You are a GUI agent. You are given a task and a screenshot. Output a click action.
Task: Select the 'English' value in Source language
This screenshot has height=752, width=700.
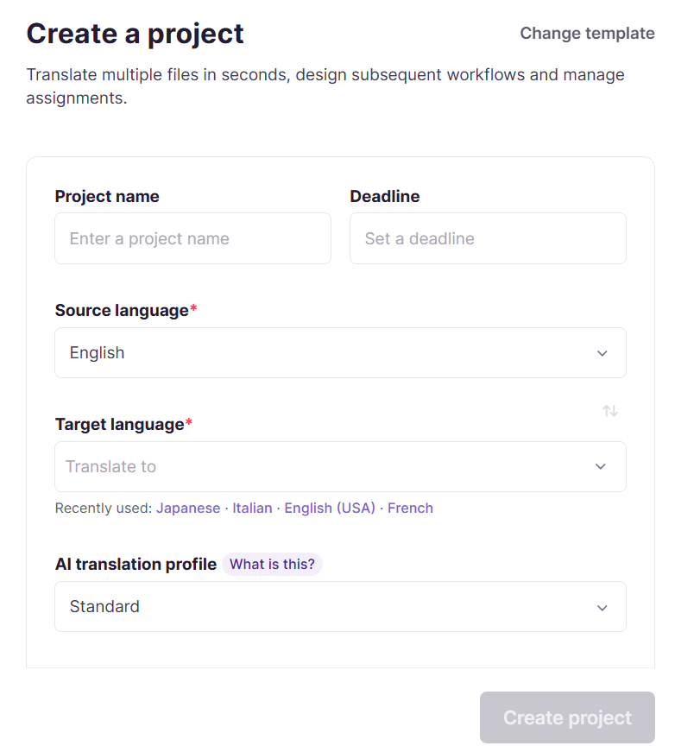pyautogui.click(x=97, y=352)
